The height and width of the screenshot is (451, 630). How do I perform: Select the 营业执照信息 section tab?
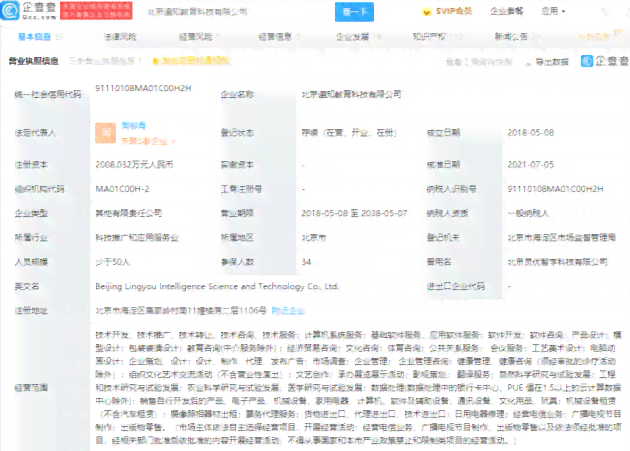click(x=34, y=61)
